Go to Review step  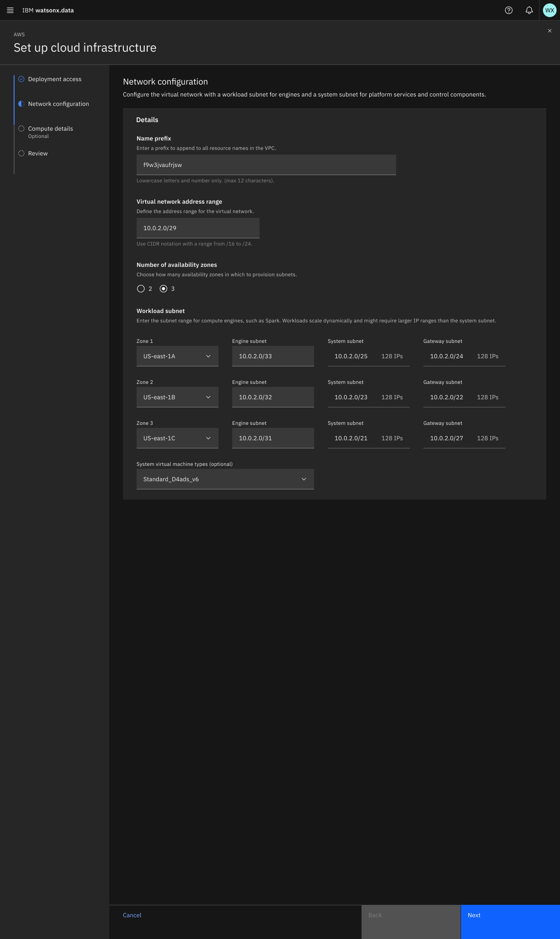(38, 153)
